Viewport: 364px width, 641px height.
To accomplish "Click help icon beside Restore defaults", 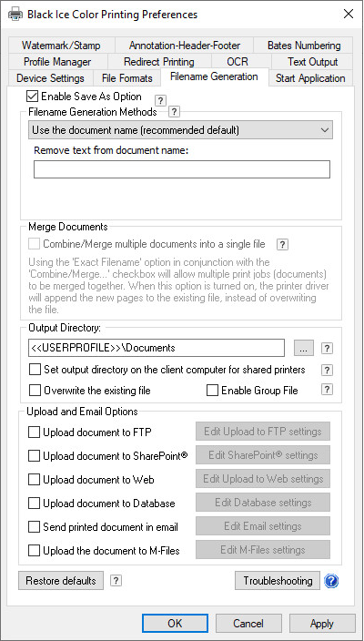I will (116, 581).
